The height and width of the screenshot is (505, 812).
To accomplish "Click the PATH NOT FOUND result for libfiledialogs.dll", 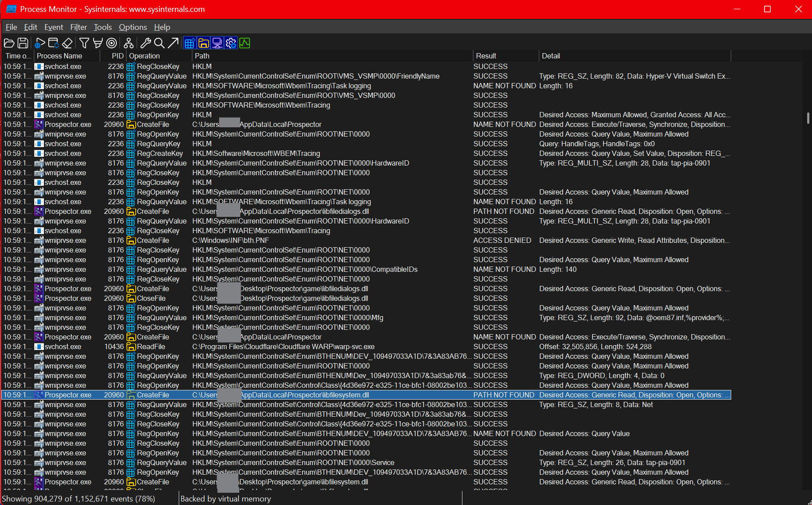I will (x=504, y=211).
